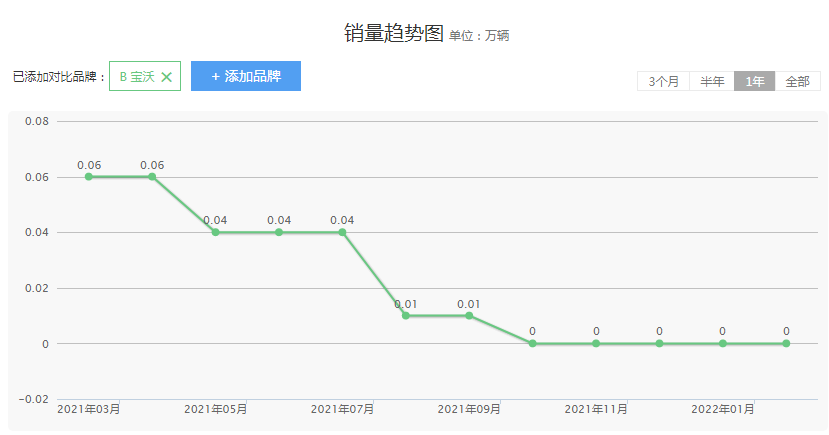Click the 2021年11月 data point at 0

click(596, 344)
